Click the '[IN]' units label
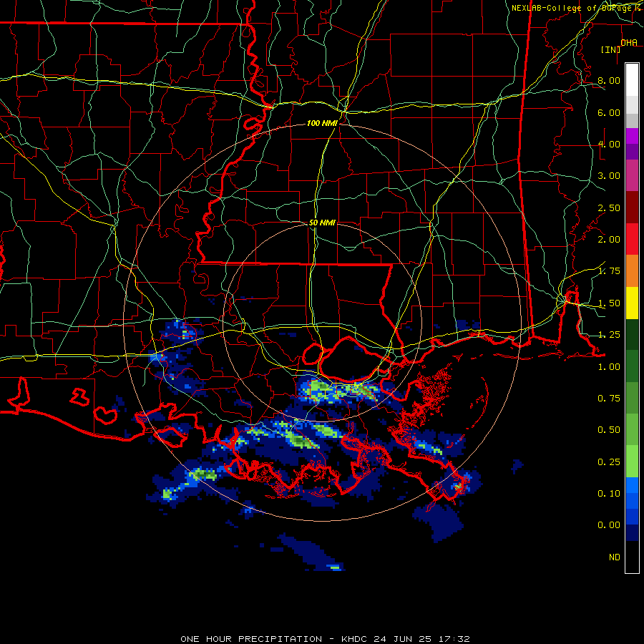The height and width of the screenshot is (644, 644). (610, 49)
